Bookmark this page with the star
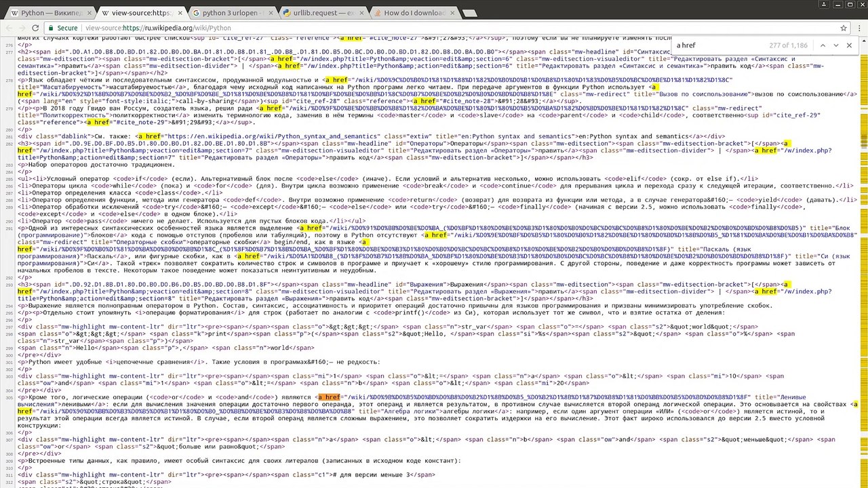868x488 pixels. (844, 28)
